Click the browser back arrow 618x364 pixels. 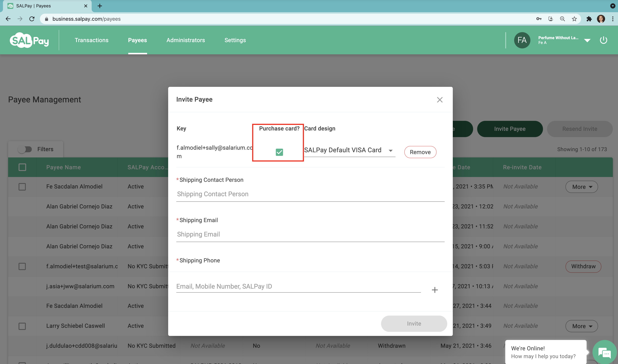(x=8, y=19)
